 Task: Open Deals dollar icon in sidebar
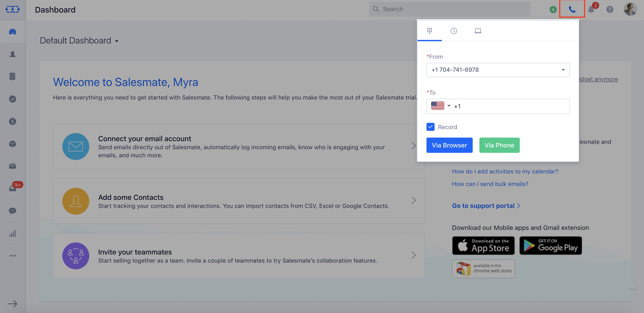[x=13, y=121]
